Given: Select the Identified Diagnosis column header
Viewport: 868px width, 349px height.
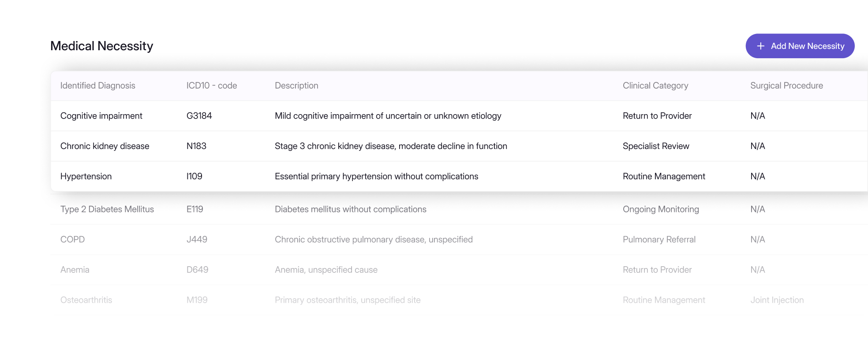Looking at the screenshot, I should click(98, 85).
